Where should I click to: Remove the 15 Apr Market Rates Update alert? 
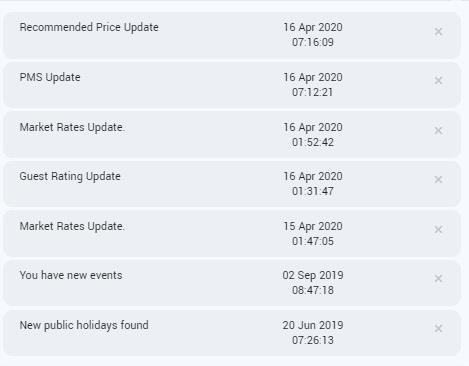(x=438, y=230)
